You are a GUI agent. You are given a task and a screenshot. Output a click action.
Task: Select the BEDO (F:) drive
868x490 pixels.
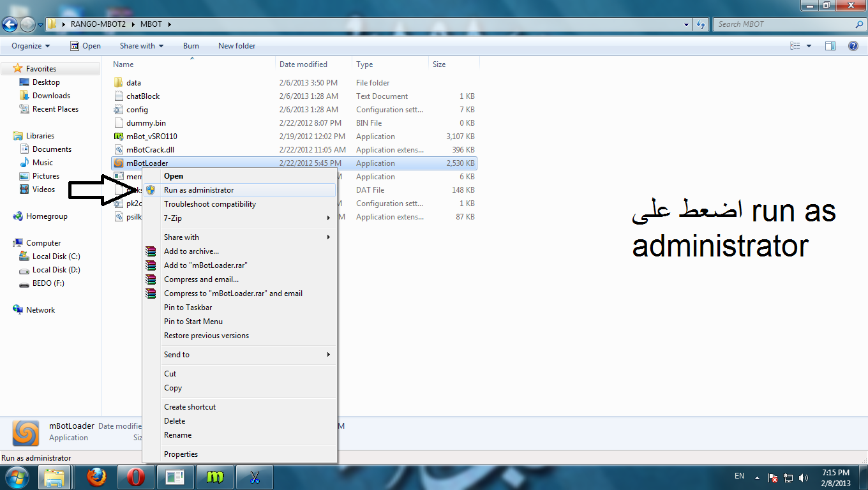coord(49,283)
